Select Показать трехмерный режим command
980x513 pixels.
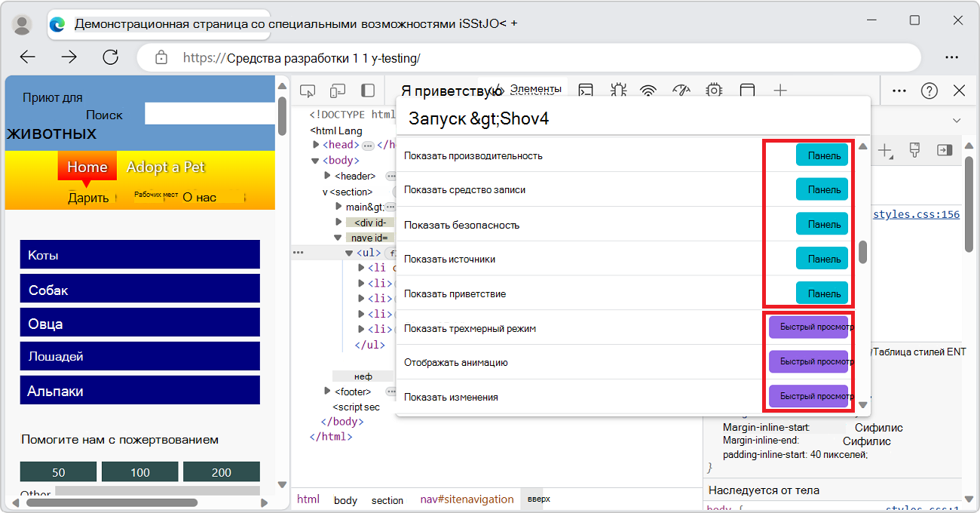[579, 328]
